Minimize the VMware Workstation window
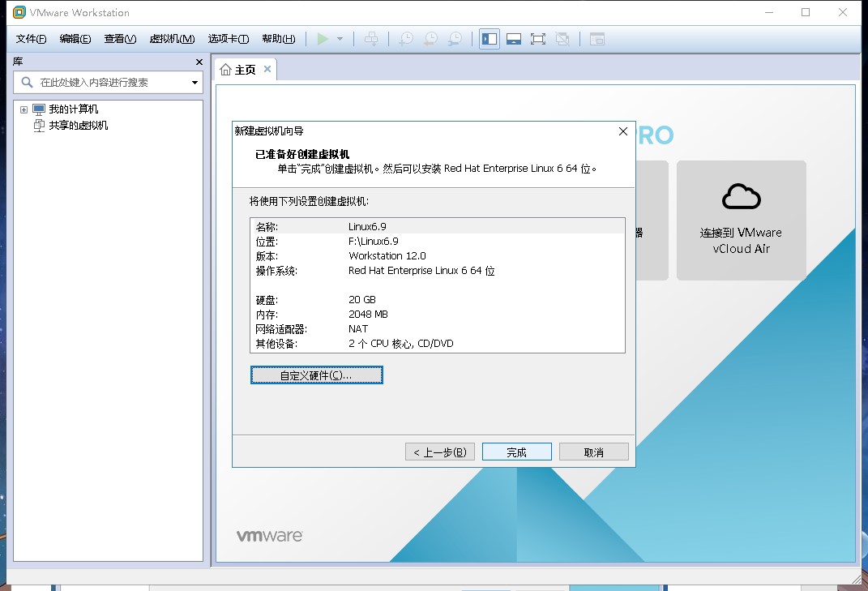Screen dimensions: 868x591 point(769,12)
